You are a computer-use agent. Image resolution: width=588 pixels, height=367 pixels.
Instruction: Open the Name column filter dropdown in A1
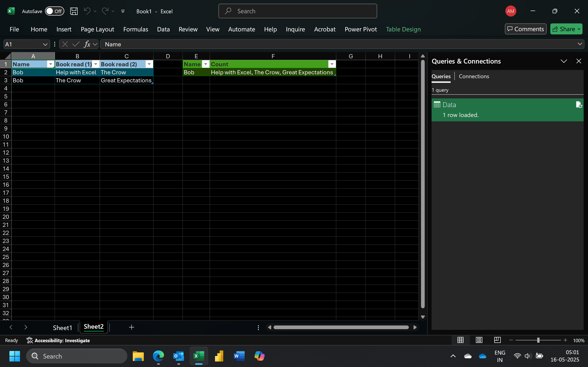coord(51,64)
